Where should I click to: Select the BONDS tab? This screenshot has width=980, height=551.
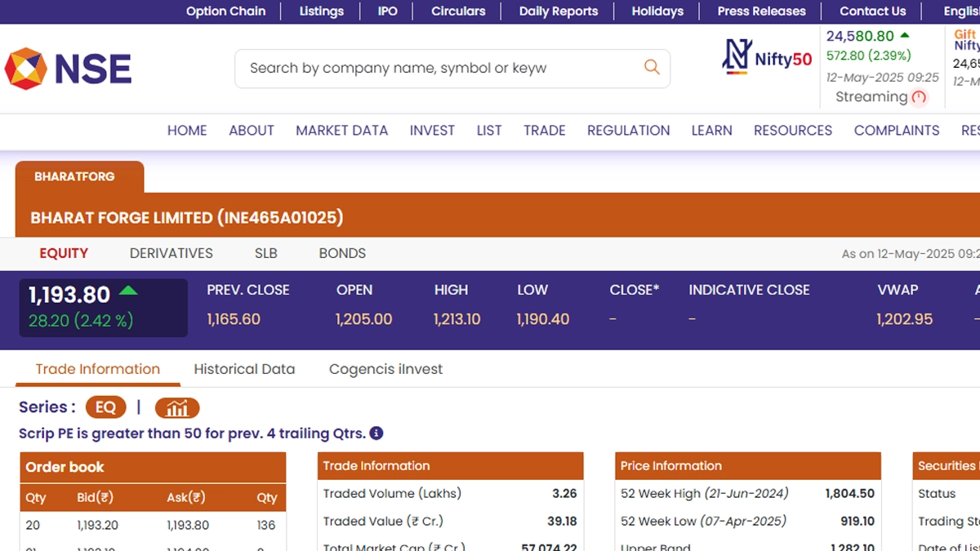pyautogui.click(x=342, y=253)
